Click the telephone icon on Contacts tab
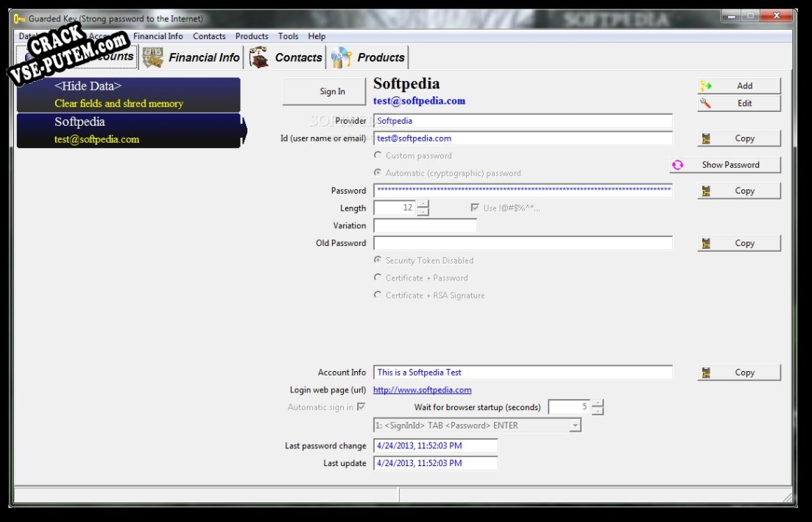The image size is (812, 522). [x=258, y=57]
